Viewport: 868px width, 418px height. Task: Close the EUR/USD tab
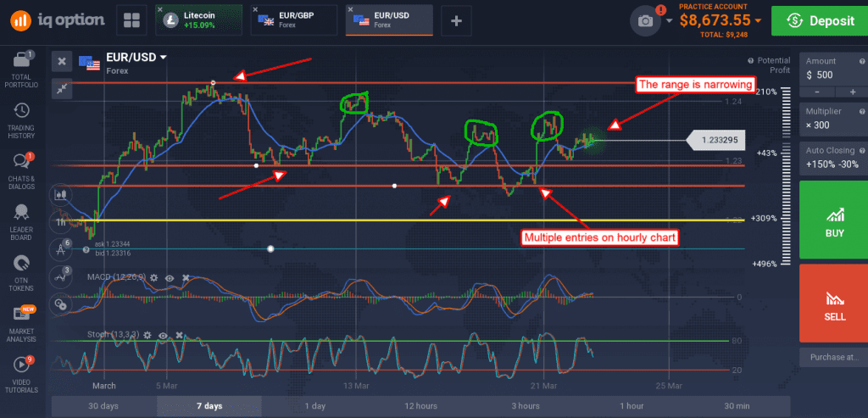(350, 10)
